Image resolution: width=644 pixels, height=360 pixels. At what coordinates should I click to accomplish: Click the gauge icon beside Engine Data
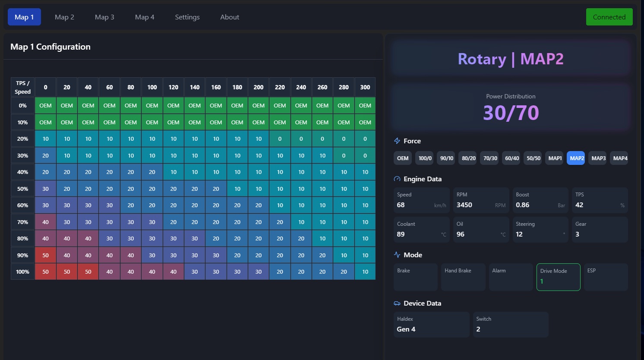point(397,179)
